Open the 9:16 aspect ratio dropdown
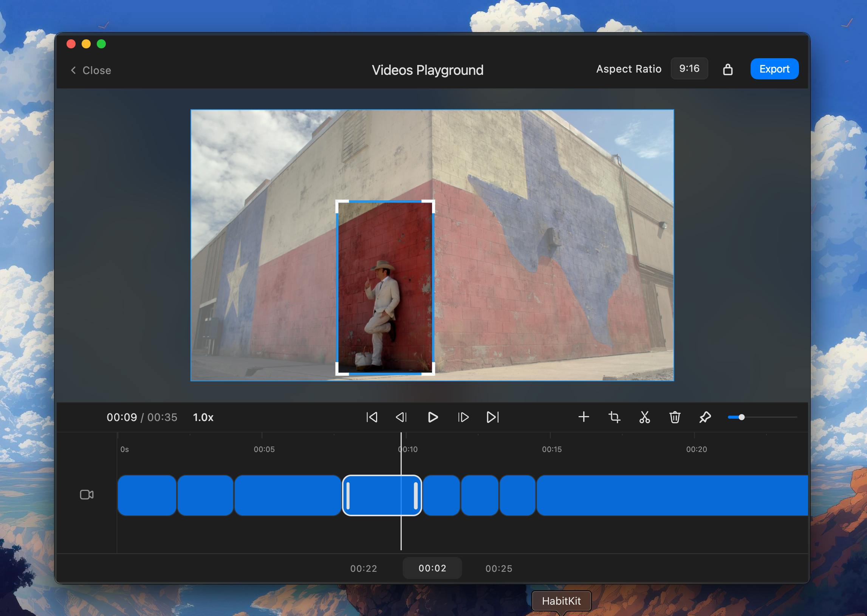Screen dimensions: 867x616 (x=689, y=69)
